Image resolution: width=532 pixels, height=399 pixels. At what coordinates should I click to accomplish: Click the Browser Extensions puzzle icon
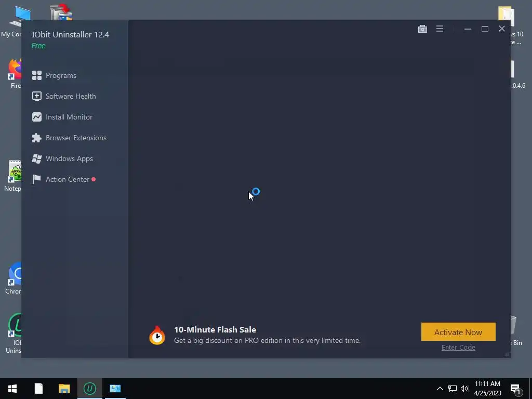coord(37,138)
